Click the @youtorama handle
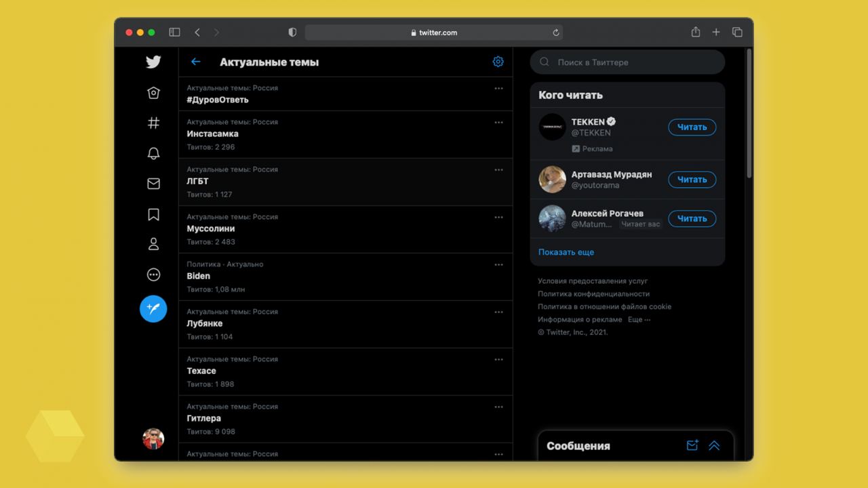This screenshot has height=488, width=868. 595,185
